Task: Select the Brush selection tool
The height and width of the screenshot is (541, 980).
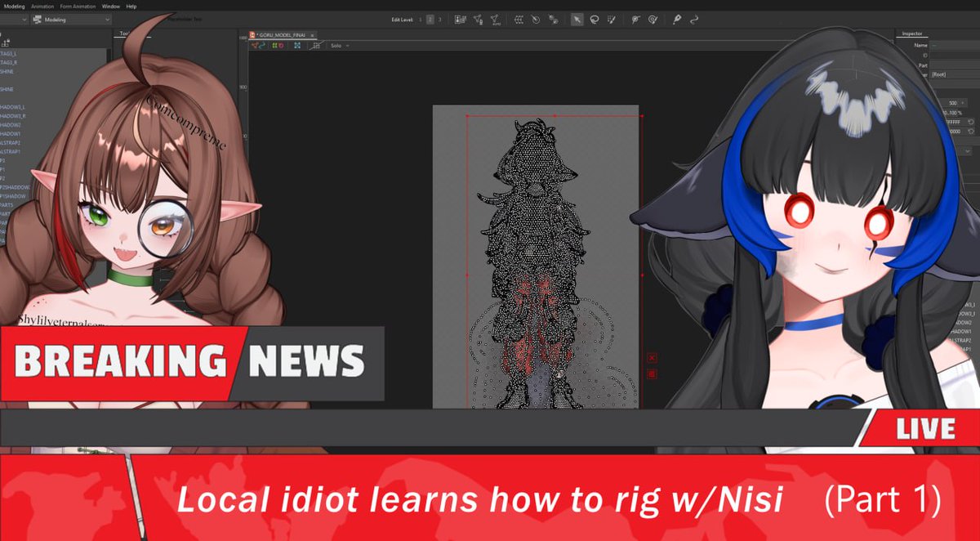Action: (x=611, y=20)
